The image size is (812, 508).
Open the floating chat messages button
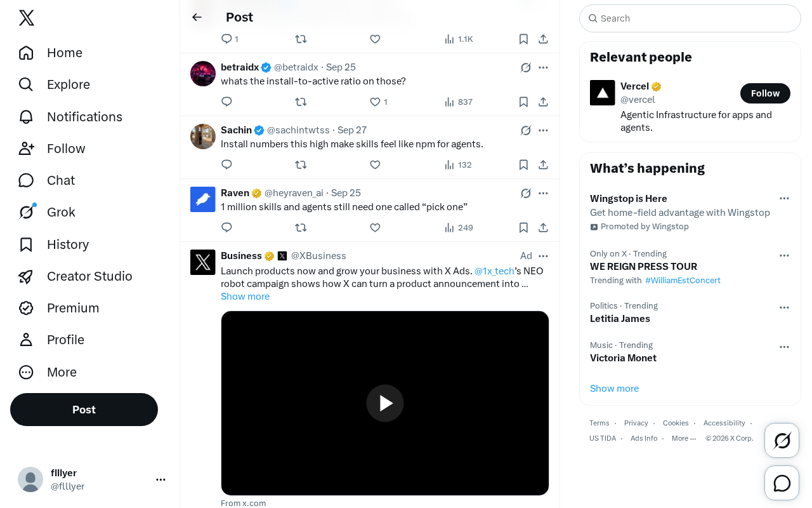[x=782, y=483]
